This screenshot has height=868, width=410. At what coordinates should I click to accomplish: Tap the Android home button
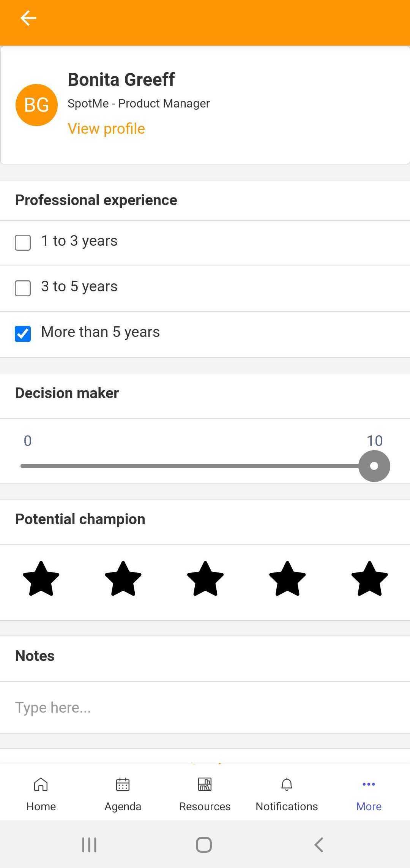(x=204, y=845)
